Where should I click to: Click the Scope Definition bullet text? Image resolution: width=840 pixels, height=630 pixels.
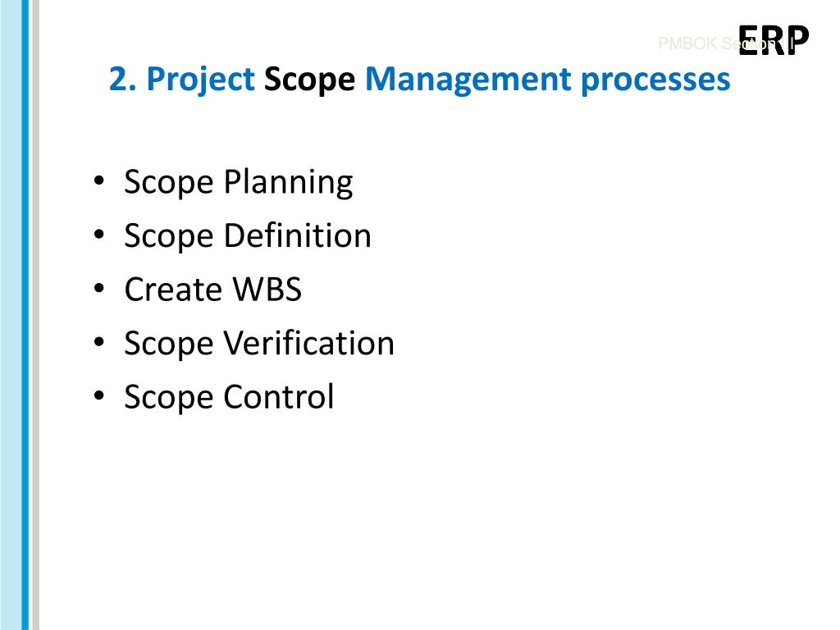[x=248, y=236]
